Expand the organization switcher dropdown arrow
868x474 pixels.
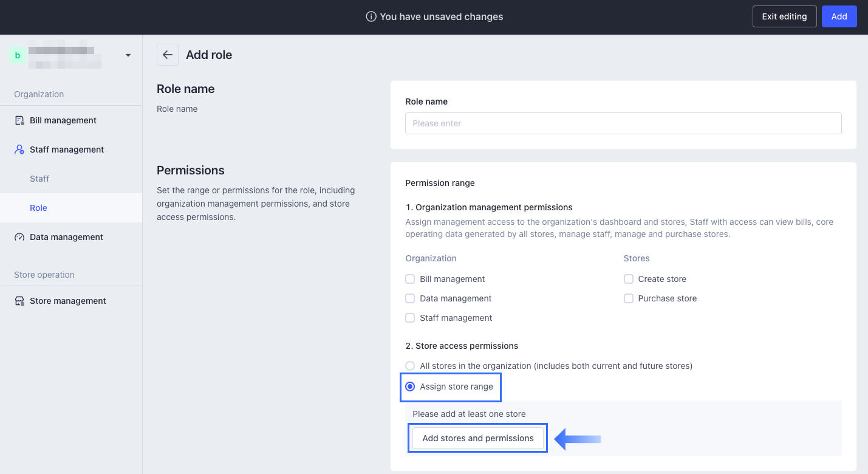pyautogui.click(x=128, y=55)
